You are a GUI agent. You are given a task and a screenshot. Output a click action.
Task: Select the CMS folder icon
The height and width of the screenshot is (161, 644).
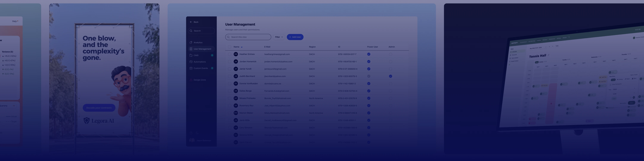[x=191, y=55]
